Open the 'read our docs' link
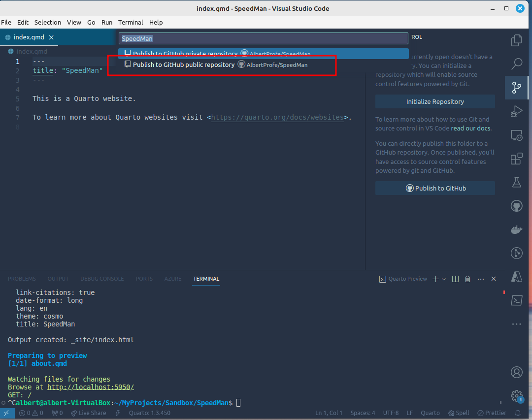The width and height of the screenshot is (532, 420). coord(470,128)
